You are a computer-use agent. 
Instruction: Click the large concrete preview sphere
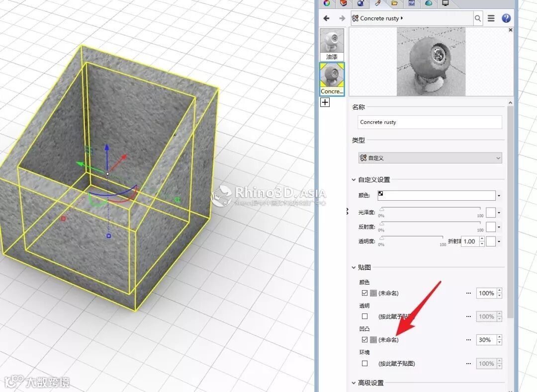tap(431, 62)
